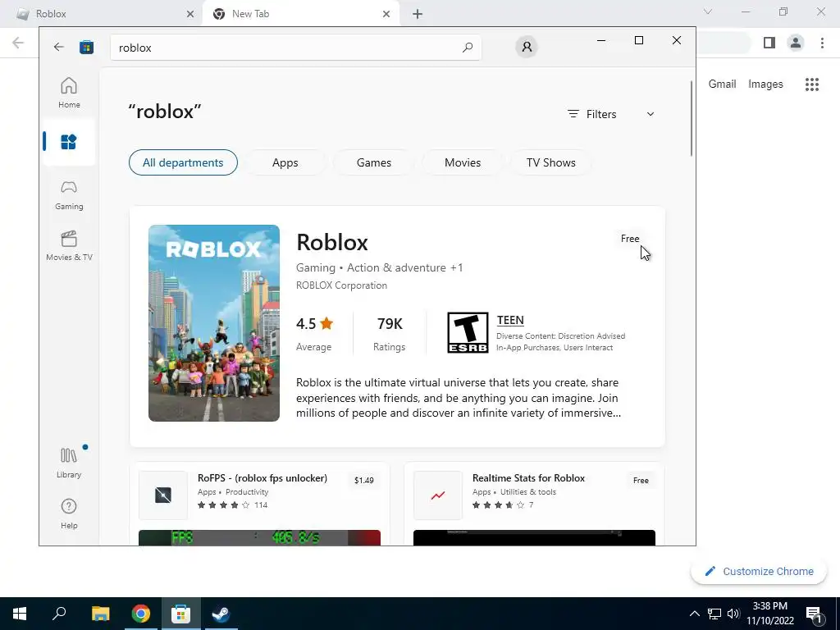Click the TEEN rating link

(x=510, y=321)
